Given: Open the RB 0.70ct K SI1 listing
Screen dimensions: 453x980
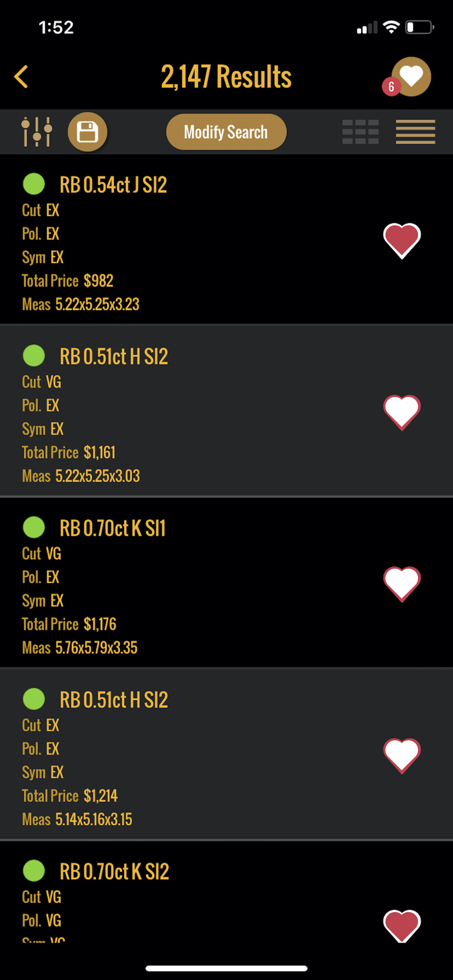Looking at the screenshot, I should coord(112,528).
